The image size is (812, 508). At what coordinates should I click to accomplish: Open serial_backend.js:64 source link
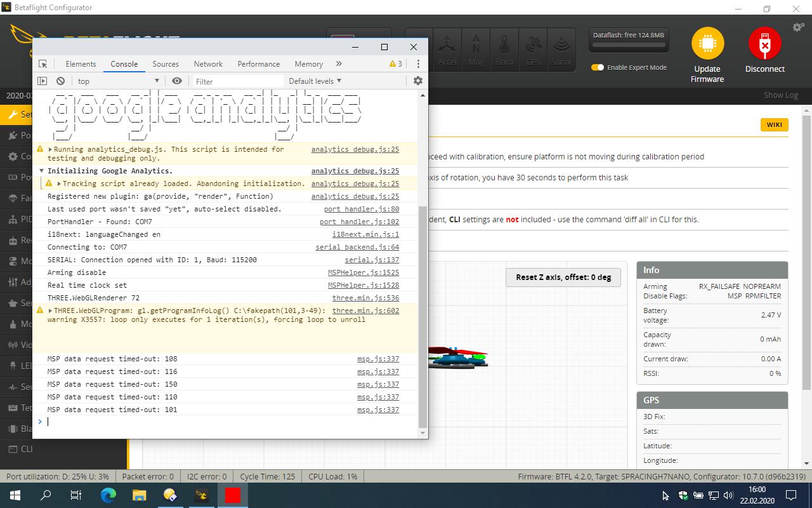point(357,247)
